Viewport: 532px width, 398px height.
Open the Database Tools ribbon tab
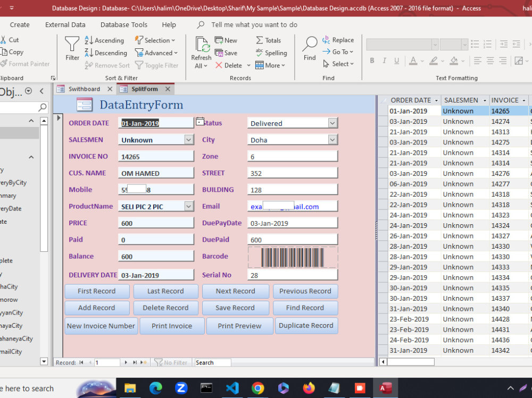(x=124, y=25)
